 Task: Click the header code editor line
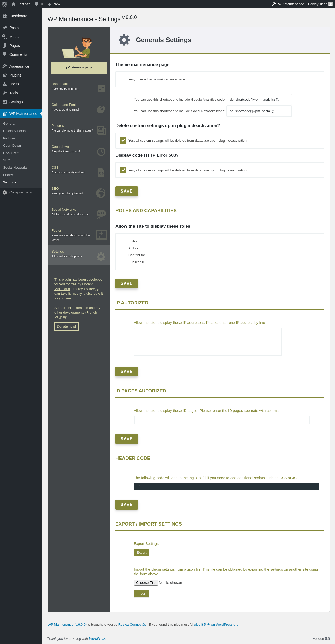226,487
